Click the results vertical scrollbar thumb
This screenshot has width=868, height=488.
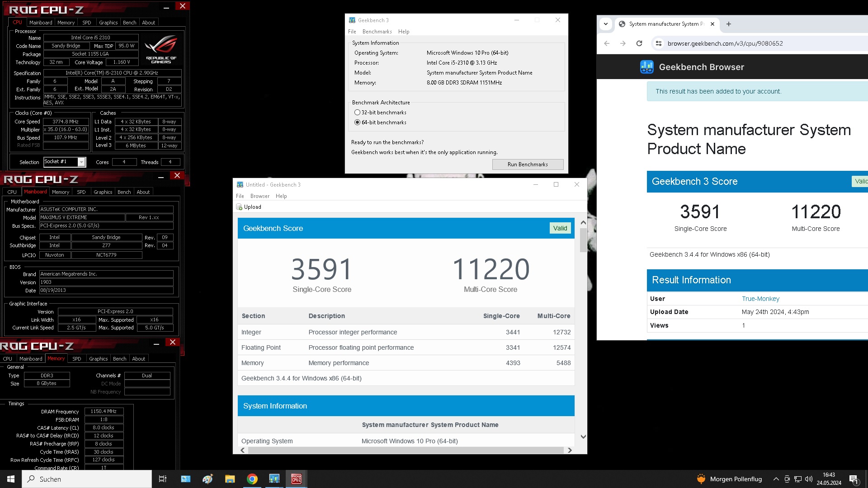583,240
